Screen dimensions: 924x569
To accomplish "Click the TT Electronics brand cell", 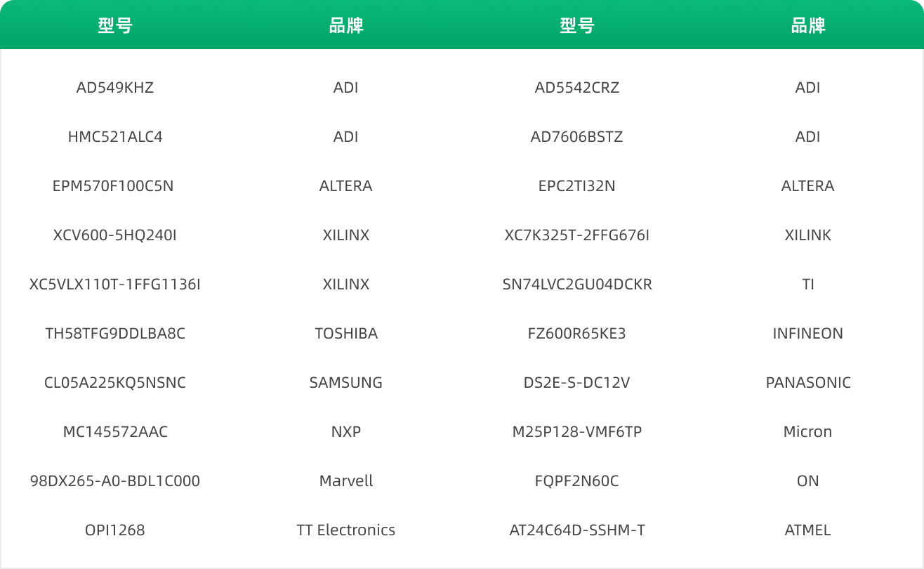I will pos(346,530).
